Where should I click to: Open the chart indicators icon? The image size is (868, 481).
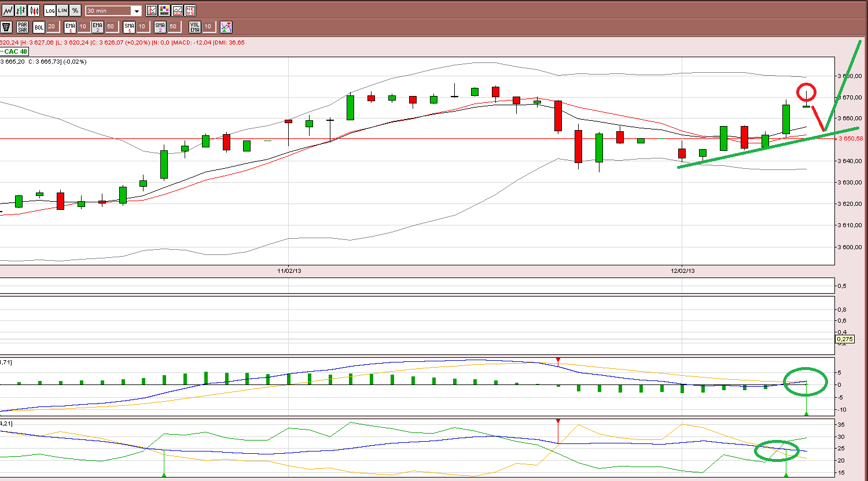[152, 10]
